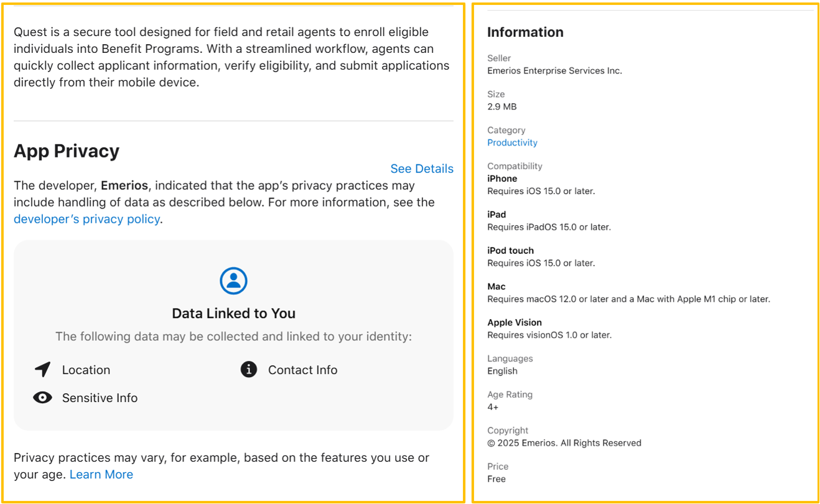This screenshot has height=504, width=820.
Task: Select the Sensitive Info data label
Action: click(100, 398)
